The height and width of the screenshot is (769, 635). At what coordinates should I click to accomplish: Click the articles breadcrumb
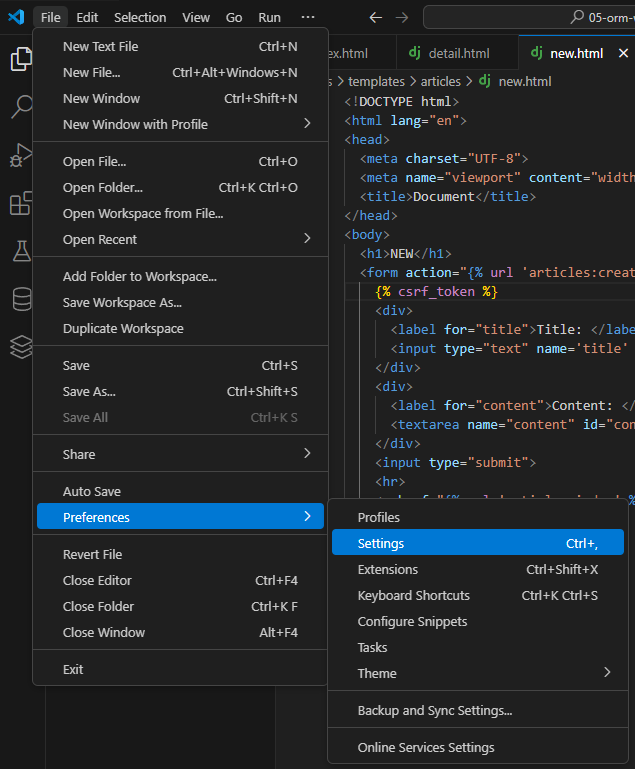coord(440,81)
